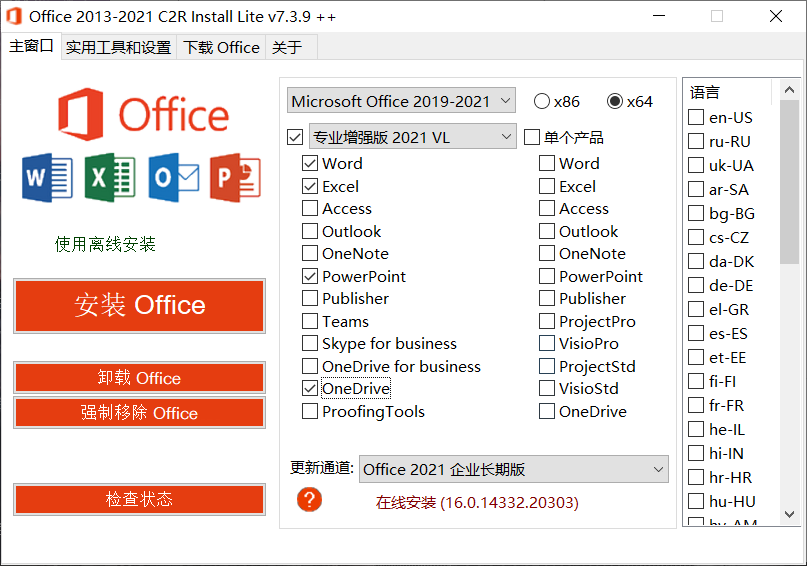Minimize the installer window
807x566 pixels.
coord(659,16)
